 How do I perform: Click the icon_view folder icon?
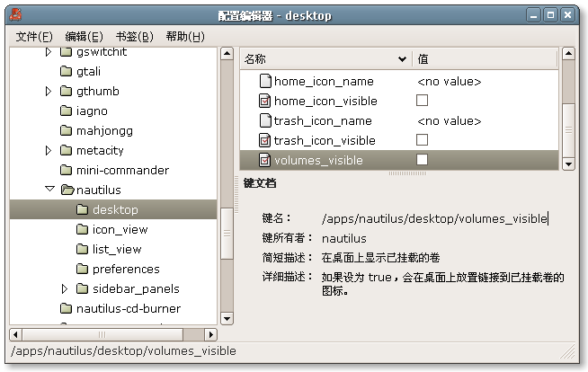tap(82, 230)
